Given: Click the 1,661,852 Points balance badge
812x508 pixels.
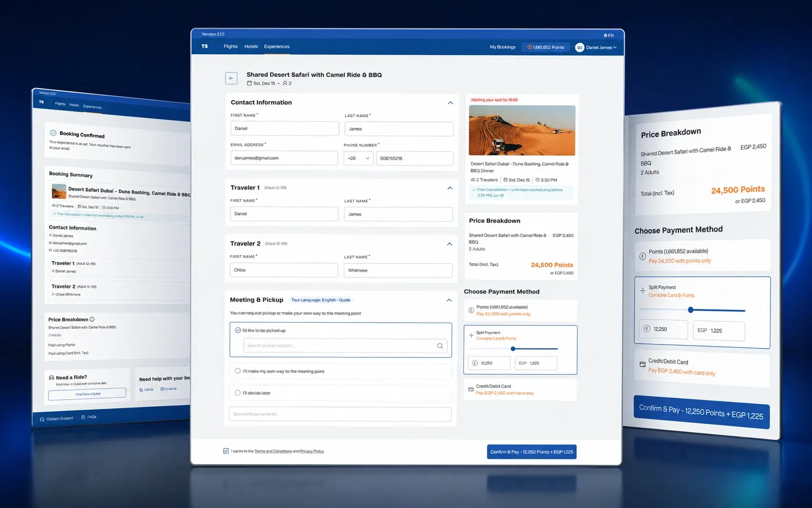Looking at the screenshot, I should (x=546, y=47).
